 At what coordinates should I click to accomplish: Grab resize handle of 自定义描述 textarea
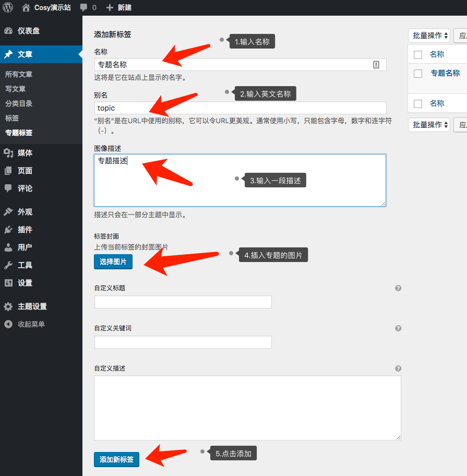coord(398,437)
